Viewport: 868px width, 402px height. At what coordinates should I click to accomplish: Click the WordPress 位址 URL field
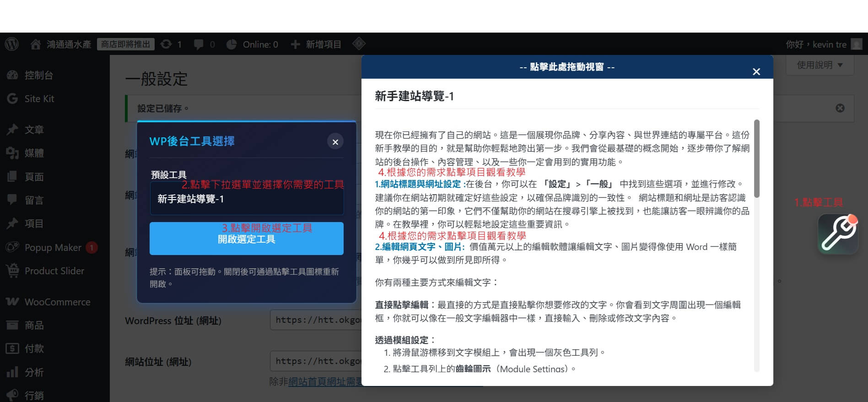(316, 320)
